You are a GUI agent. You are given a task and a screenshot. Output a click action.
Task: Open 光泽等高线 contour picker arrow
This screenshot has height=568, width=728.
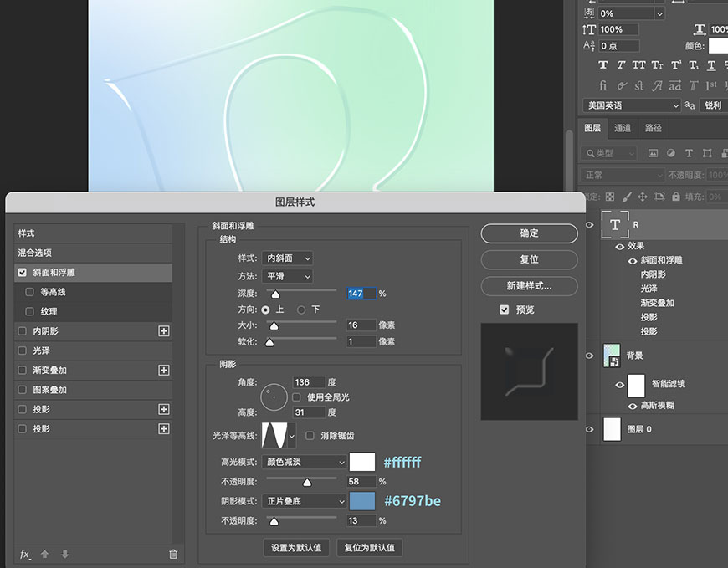pyautogui.click(x=291, y=436)
